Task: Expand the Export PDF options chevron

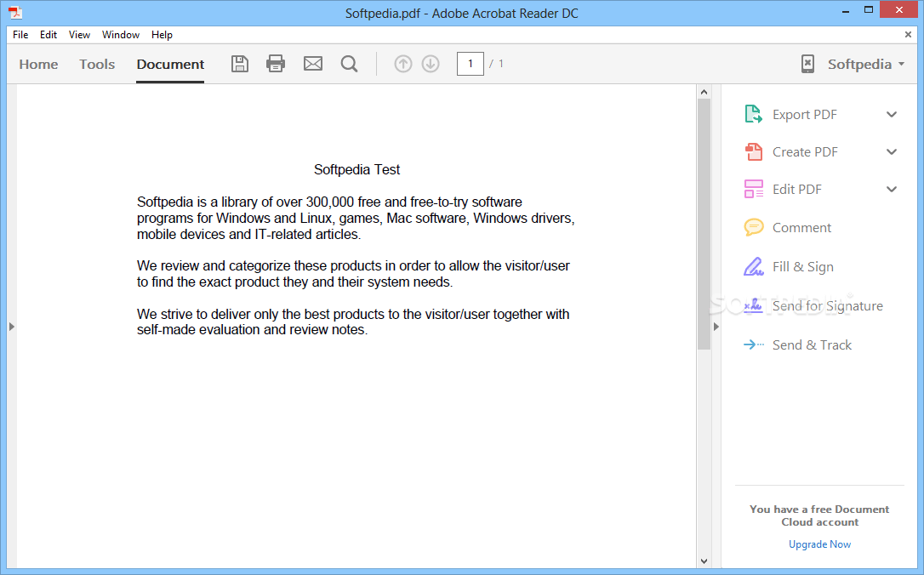Action: tap(892, 113)
